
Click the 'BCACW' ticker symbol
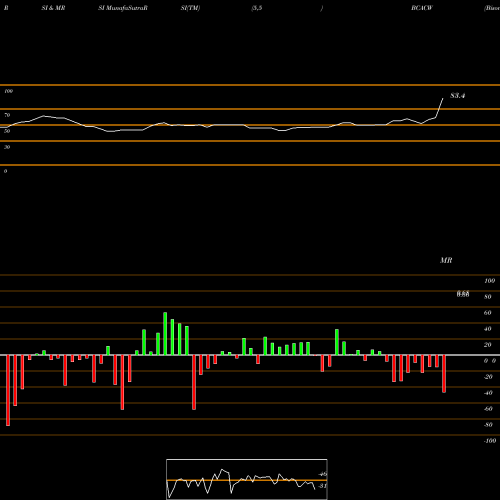click(422, 8)
